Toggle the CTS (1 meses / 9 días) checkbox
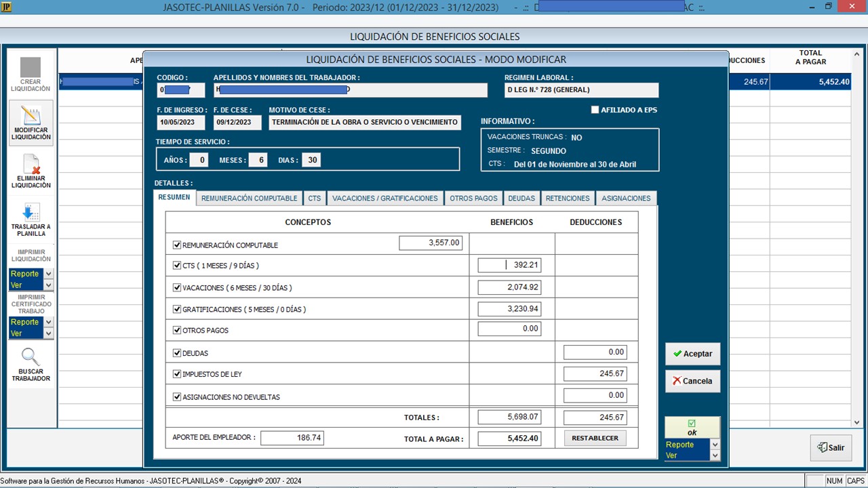Image resolution: width=868 pixels, height=488 pixels. point(177,266)
